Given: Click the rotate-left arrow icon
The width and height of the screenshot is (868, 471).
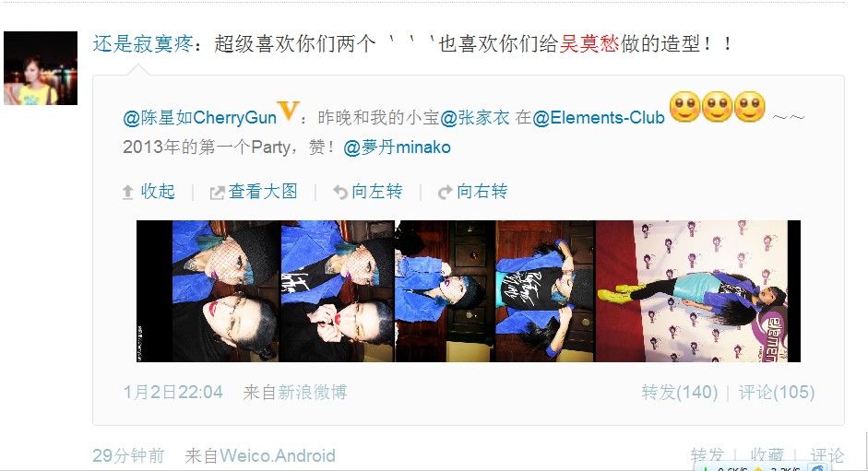Looking at the screenshot, I should click(x=339, y=192).
